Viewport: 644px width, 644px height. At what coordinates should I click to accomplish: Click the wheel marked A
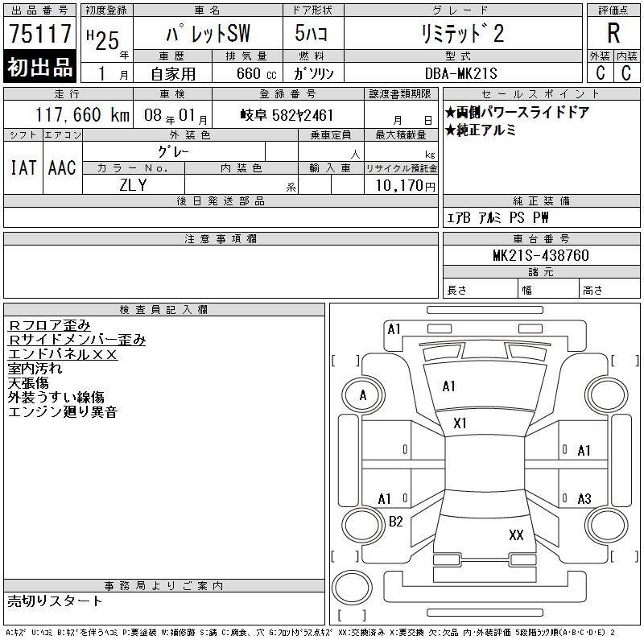(363, 395)
